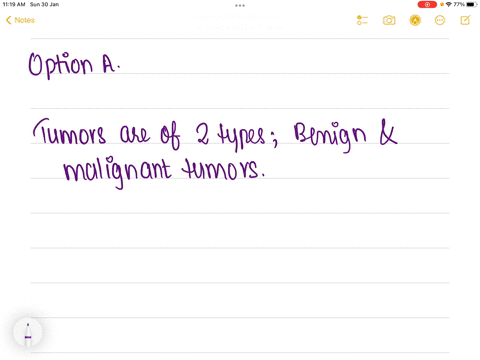Viewport: 480px width, 360px height.
Task: Tap the handwritten word 'Benign'
Action: (330, 136)
